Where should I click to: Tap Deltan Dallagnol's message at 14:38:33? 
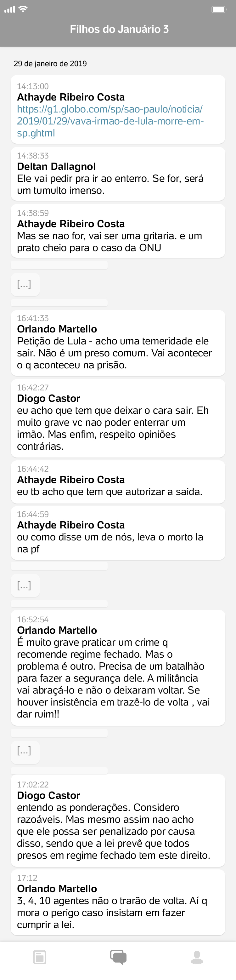[x=118, y=174]
